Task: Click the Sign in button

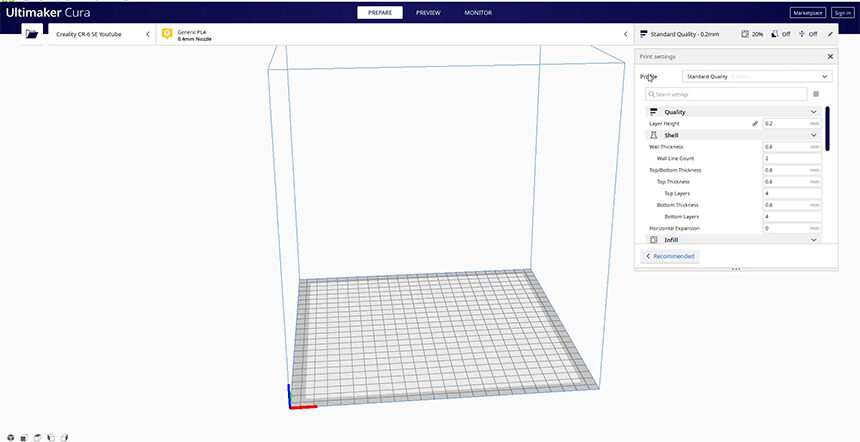Action: click(842, 13)
